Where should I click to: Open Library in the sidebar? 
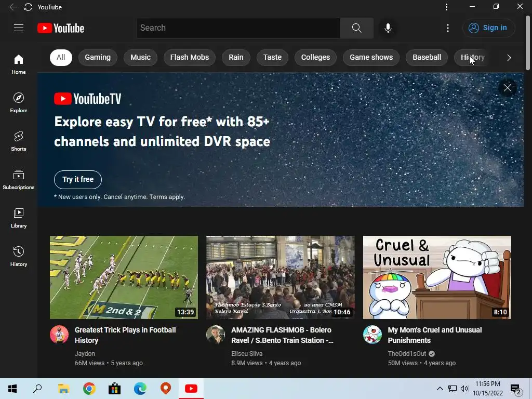click(18, 218)
